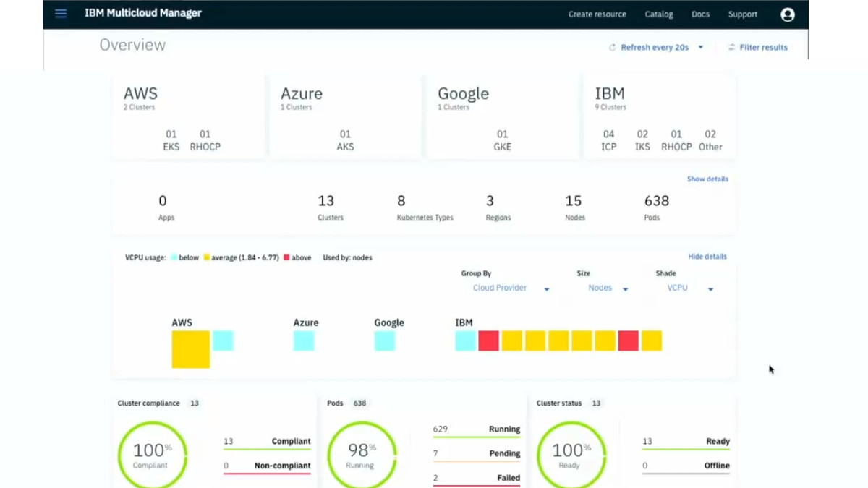Viewport: 868px width, 488px height.
Task: Open the Refresh every 20s dropdown
Action: [657, 48]
